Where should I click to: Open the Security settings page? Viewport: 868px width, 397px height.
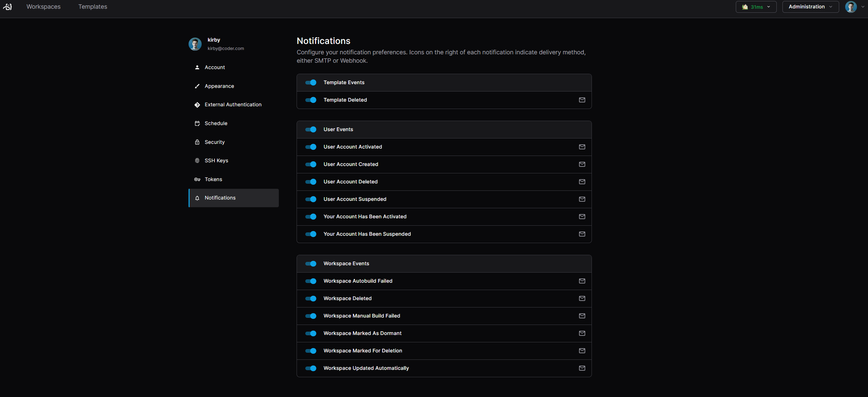click(x=234, y=142)
